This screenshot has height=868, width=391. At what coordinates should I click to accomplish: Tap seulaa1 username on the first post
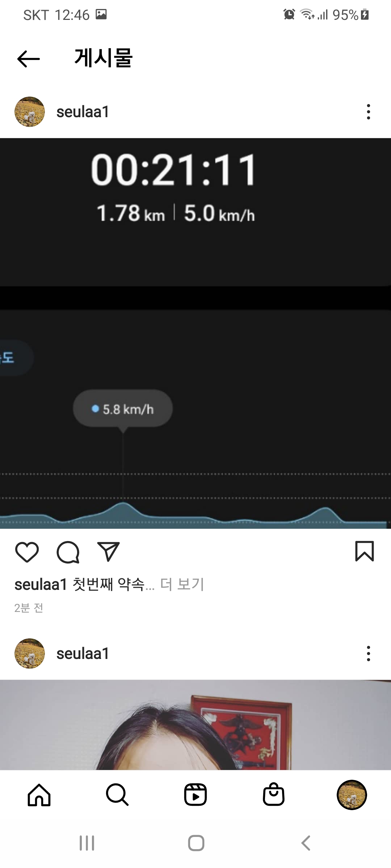[x=83, y=112]
